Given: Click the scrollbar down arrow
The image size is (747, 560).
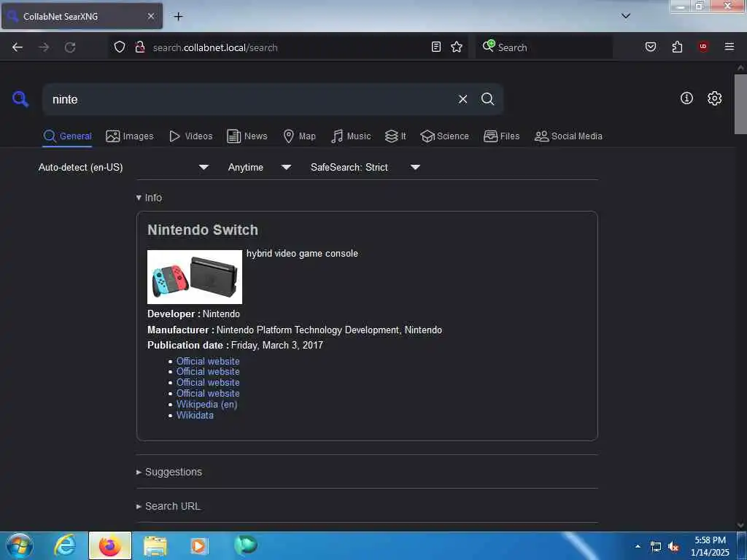Looking at the screenshot, I should (740, 525).
